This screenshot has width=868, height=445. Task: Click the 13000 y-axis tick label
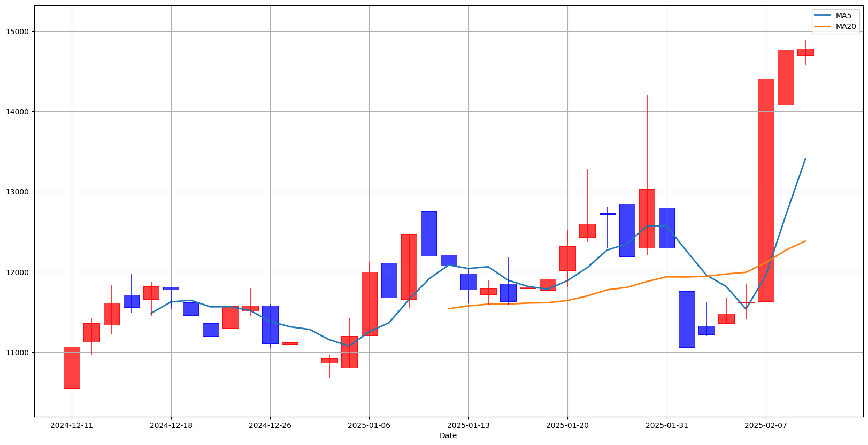tap(18, 192)
